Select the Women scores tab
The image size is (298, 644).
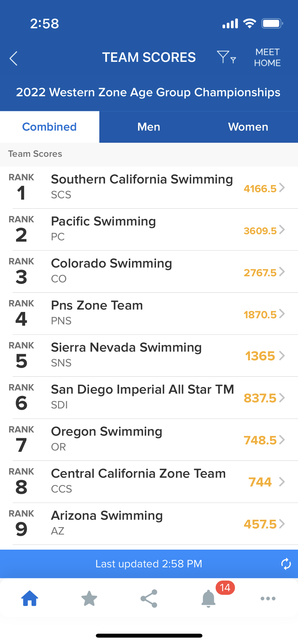pos(248,127)
